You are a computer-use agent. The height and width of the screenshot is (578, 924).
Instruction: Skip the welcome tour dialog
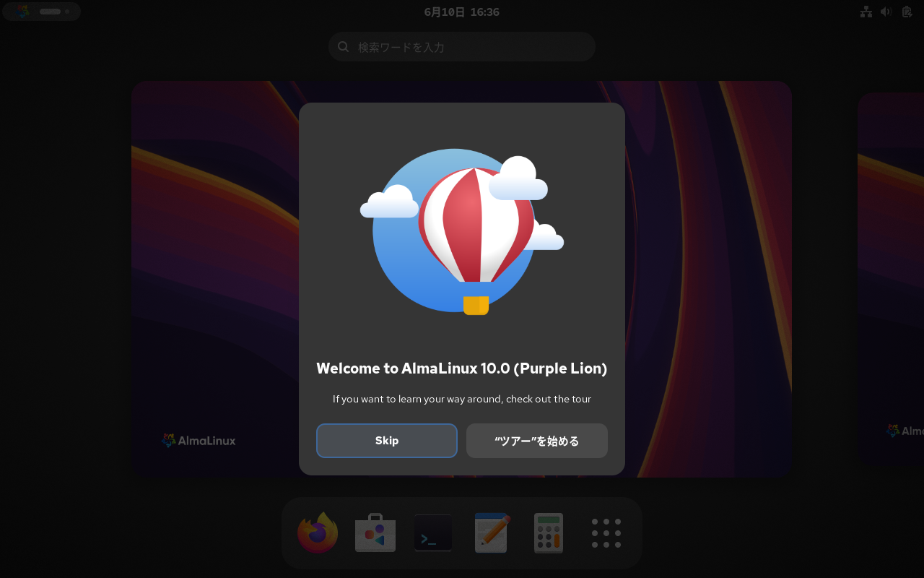click(386, 440)
